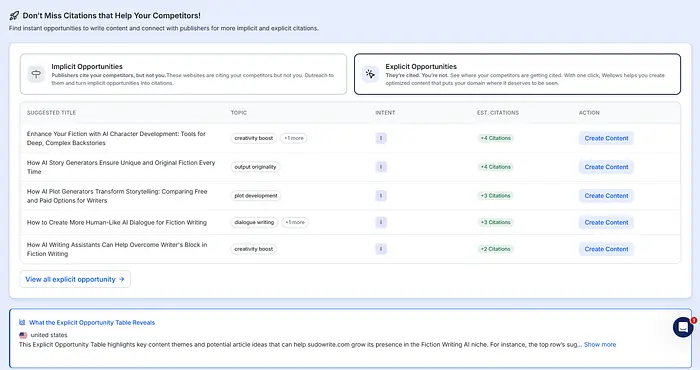The image size is (700, 370).
Task: Click the Implicit Opportunities signpost icon
Action: (x=36, y=74)
